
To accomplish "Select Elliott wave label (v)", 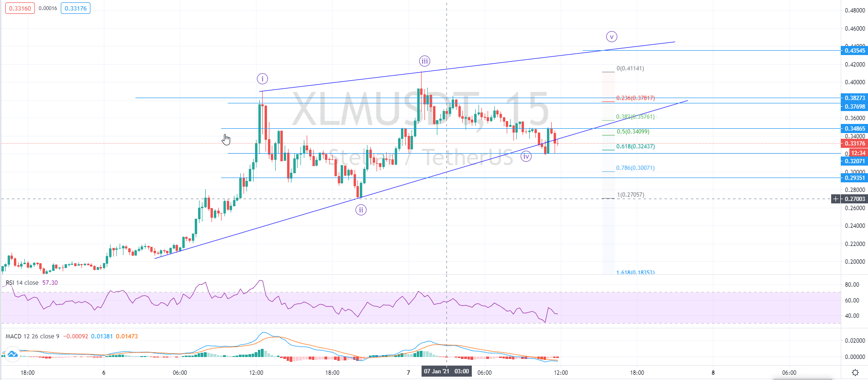I will pos(612,36).
